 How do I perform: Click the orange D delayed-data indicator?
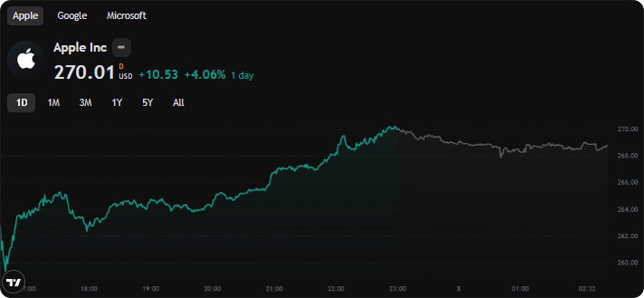[x=121, y=66]
